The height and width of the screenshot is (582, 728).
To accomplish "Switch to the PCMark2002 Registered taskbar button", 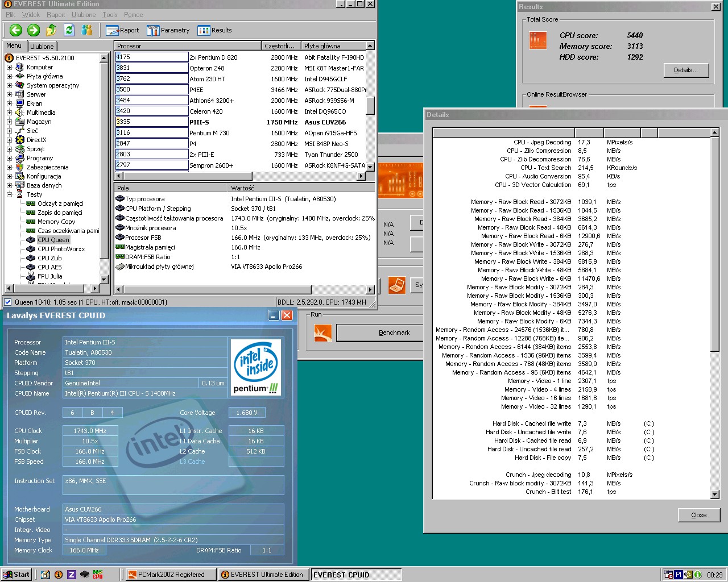I will pos(171,575).
